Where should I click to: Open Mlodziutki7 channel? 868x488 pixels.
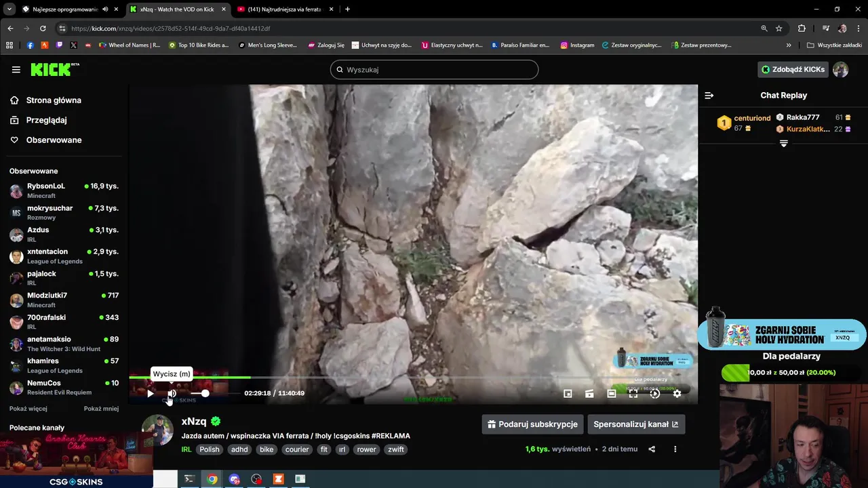[64, 300]
